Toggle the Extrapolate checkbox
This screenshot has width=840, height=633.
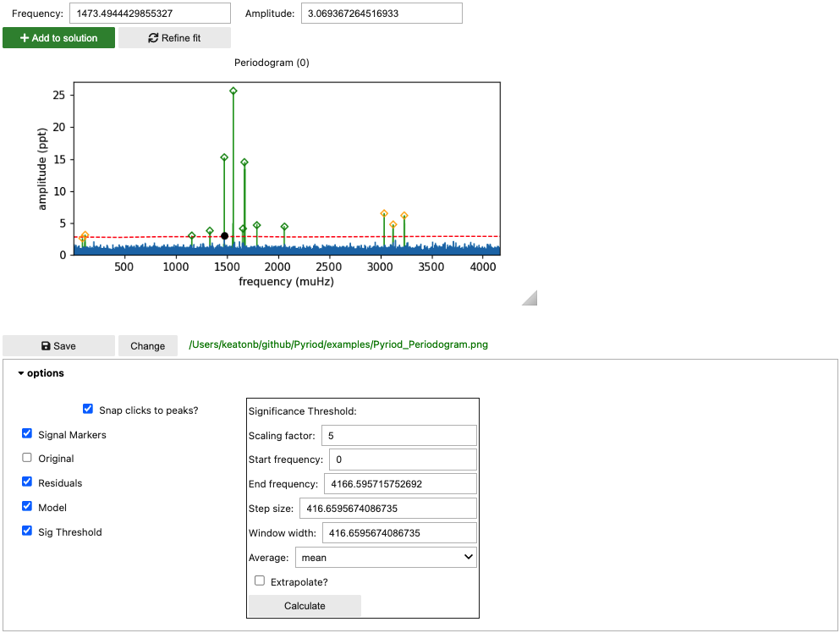coord(260,581)
